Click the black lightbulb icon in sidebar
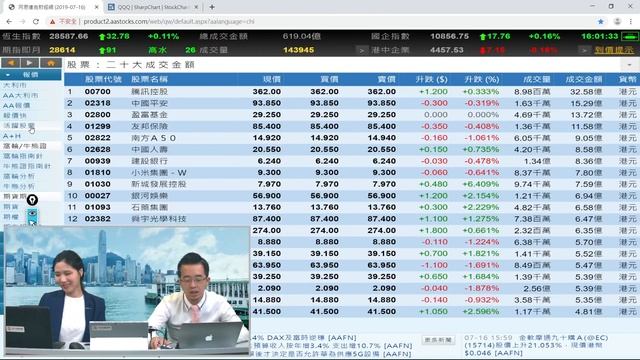Screen dimensions: 640x360 tap(32, 200)
